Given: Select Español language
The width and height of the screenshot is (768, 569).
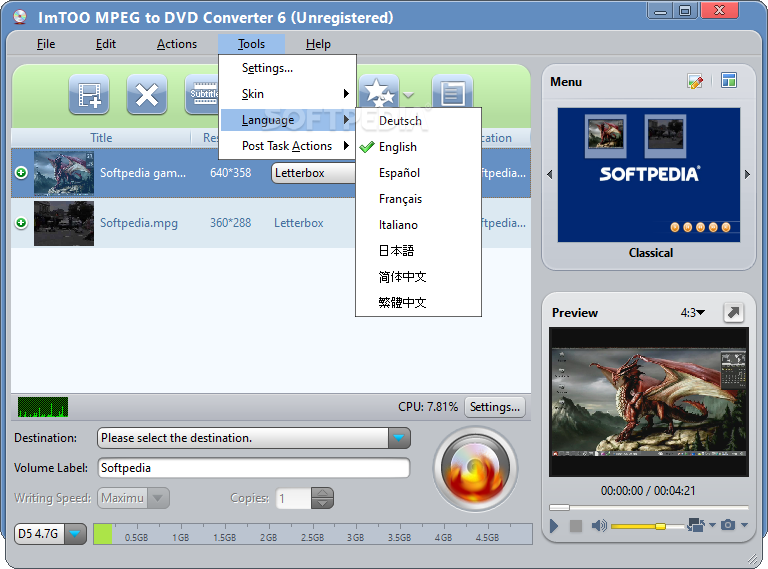Looking at the screenshot, I should coord(418,173).
